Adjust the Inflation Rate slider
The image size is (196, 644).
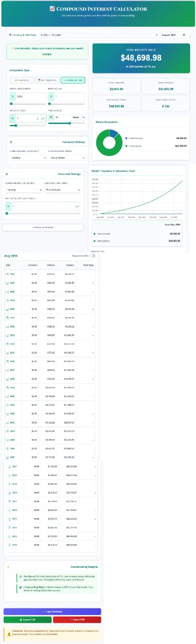click(43, 214)
